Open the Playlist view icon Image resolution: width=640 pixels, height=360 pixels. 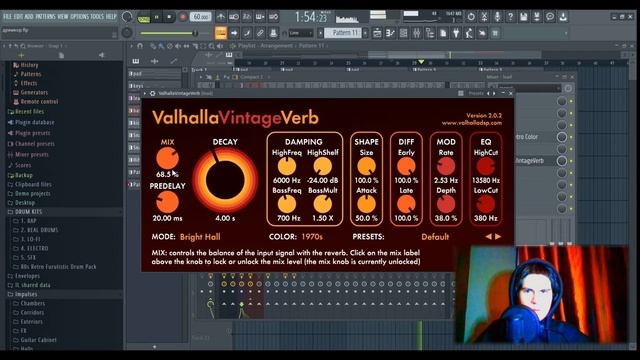377,33
